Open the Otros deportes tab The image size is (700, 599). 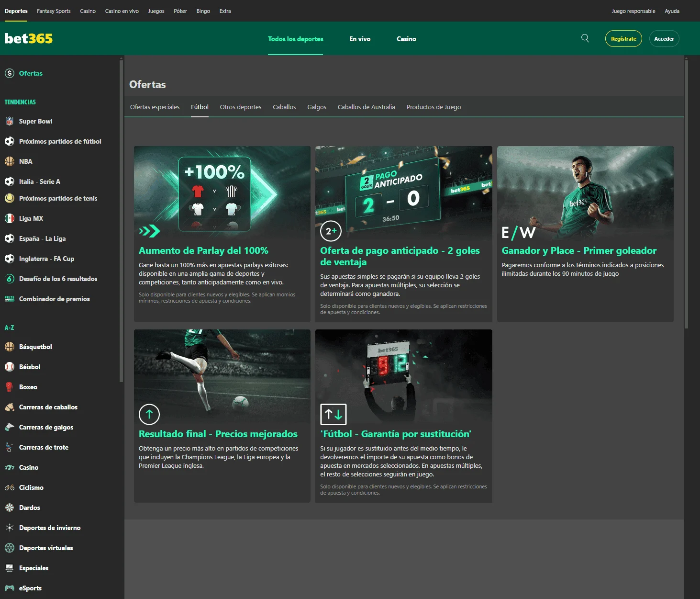pyautogui.click(x=241, y=107)
